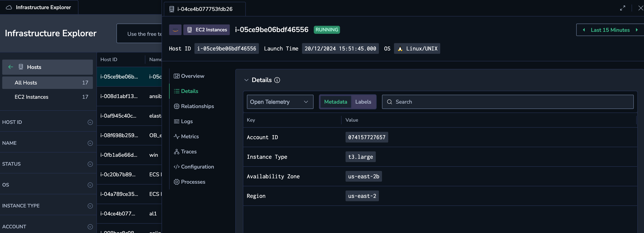Click the Relationships chip icon
The width and height of the screenshot is (644, 233).
tap(176, 106)
